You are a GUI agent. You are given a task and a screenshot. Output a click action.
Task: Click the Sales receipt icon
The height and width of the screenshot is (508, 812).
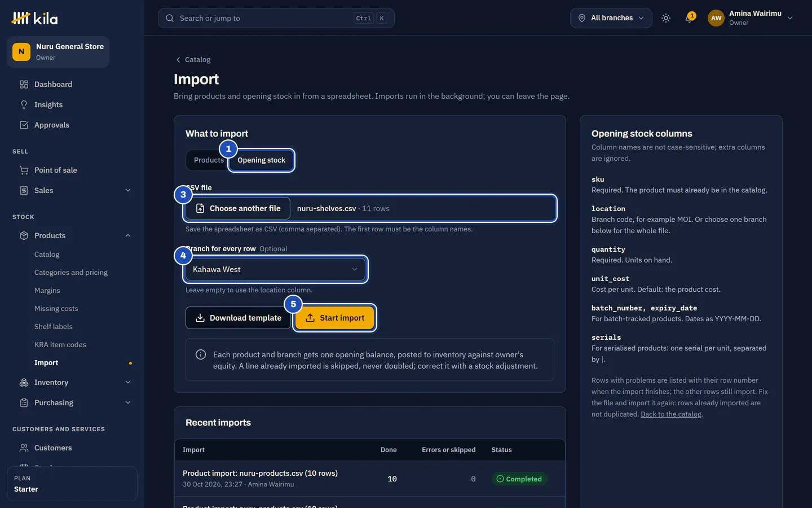24,190
